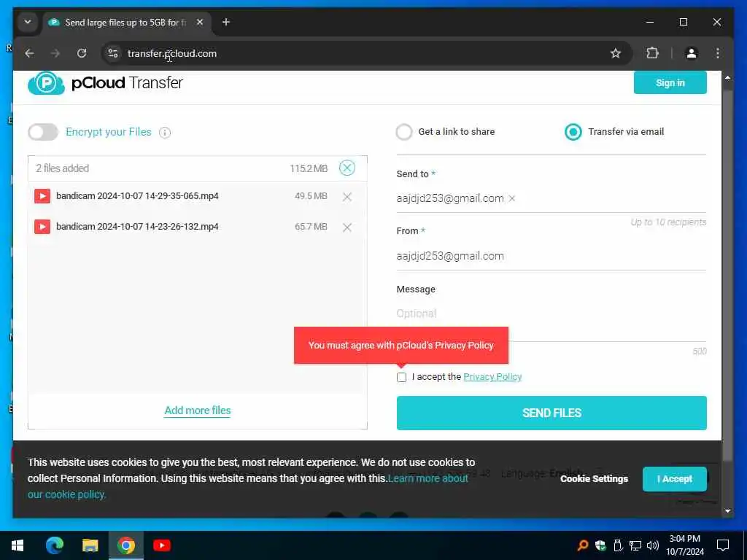Remove all files with circled X icon
The height and width of the screenshot is (560, 747).
(x=347, y=168)
